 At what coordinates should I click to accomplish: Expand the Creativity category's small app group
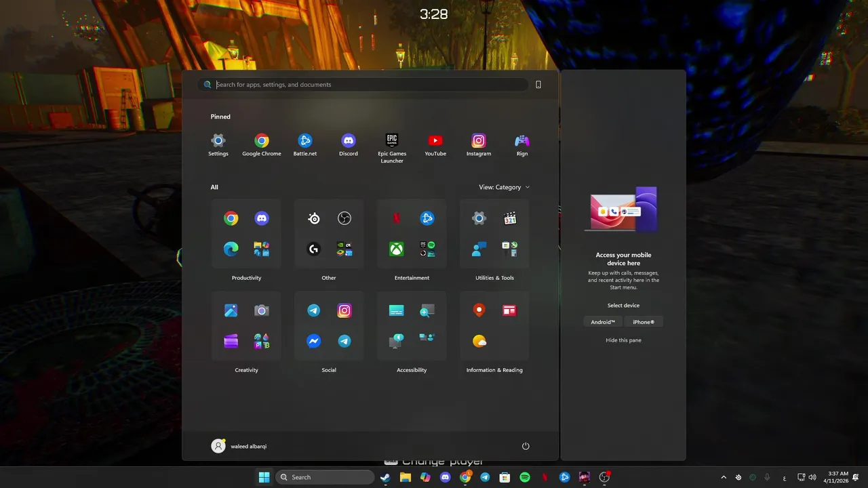pyautogui.click(x=262, y=341)
